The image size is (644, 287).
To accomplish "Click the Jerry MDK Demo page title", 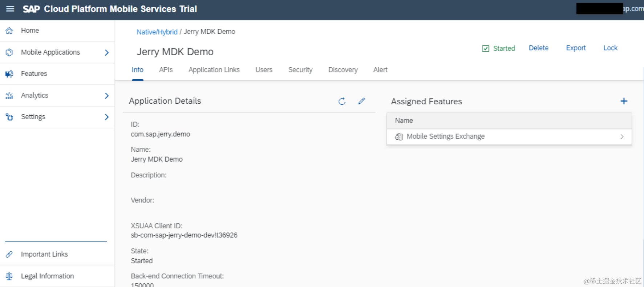I will [x=175, y=52].
